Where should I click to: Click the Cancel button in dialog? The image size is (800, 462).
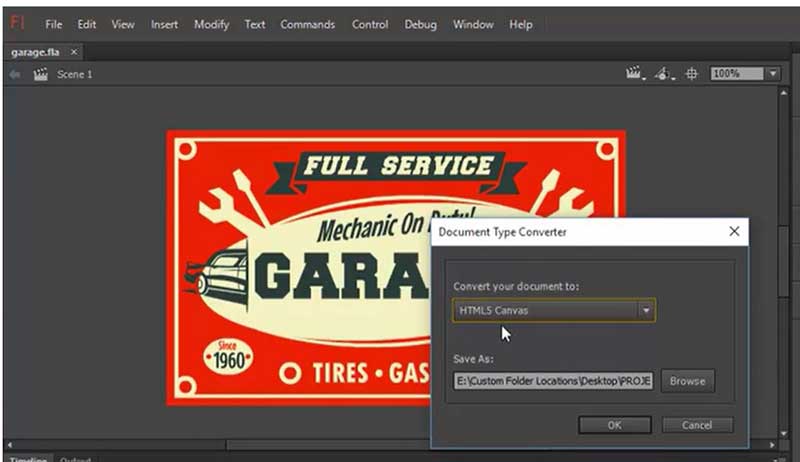[697, 425]
